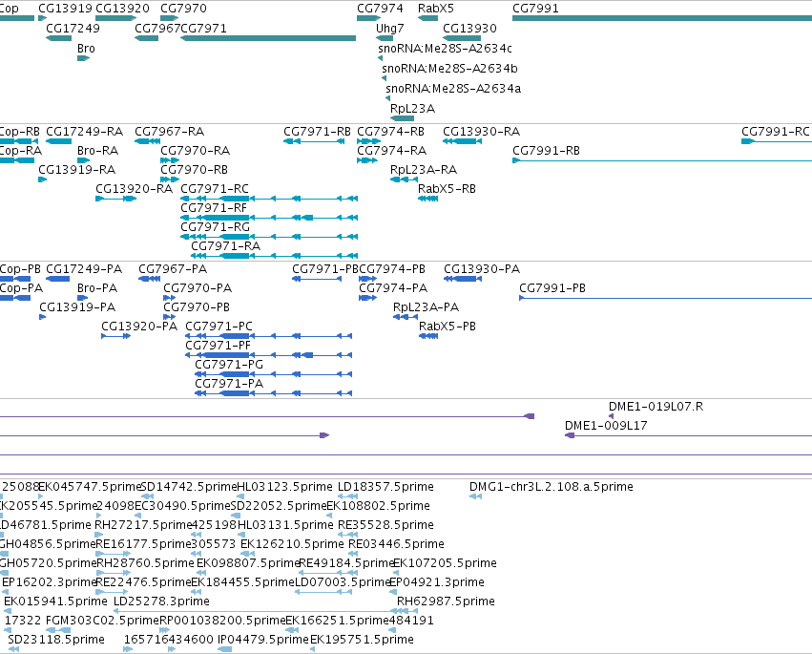Click protein CG7967-PA label

[173, 269]
